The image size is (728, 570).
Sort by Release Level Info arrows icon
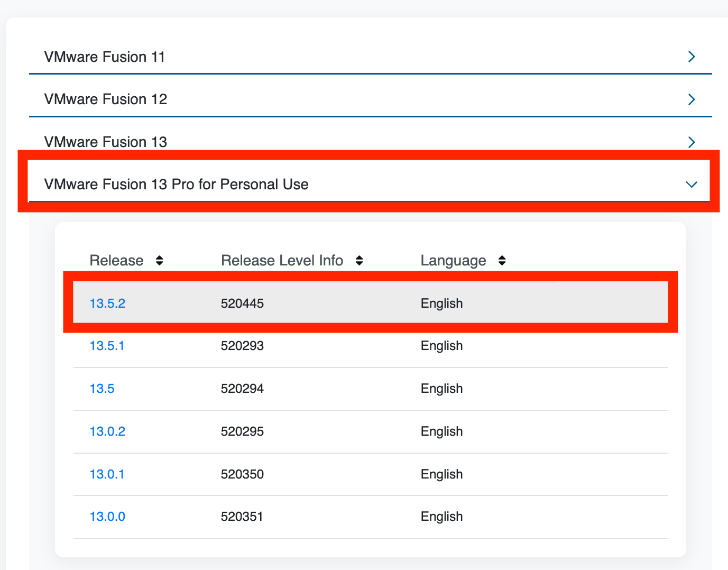(x=359, y=261)
